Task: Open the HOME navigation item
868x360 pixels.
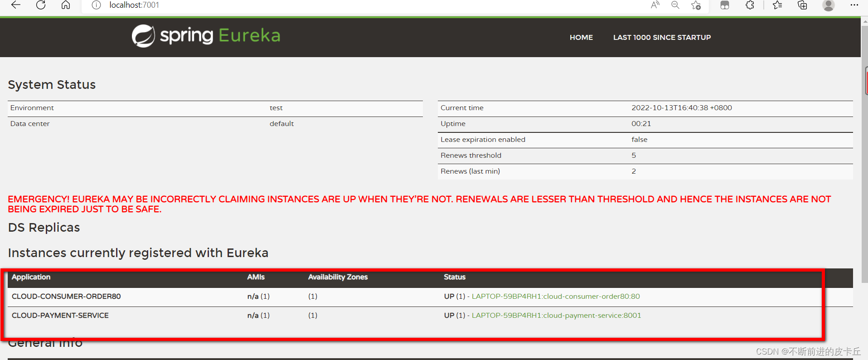Action: 581,38
